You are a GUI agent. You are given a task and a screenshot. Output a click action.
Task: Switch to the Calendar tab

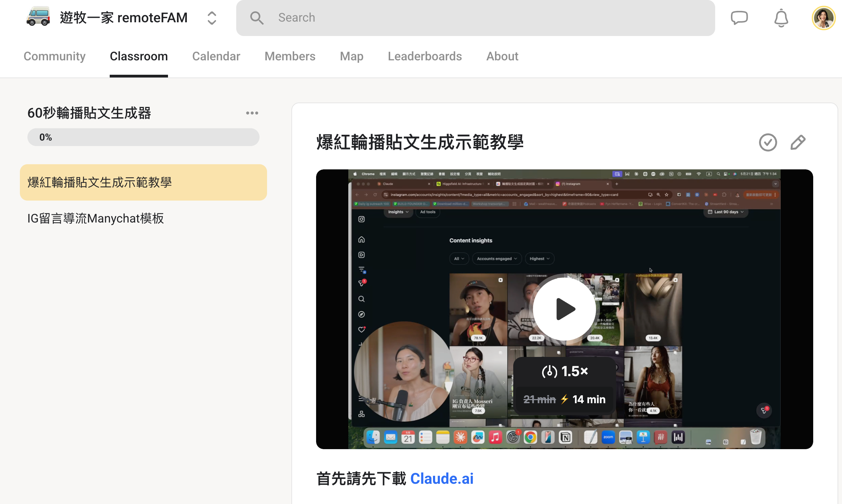pos(216,56)
